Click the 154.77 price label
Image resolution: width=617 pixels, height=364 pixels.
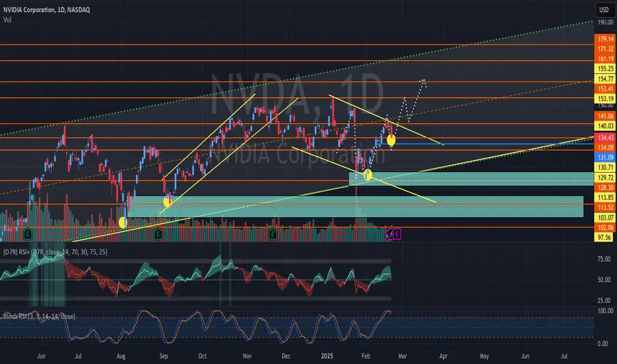click(605, 79)
